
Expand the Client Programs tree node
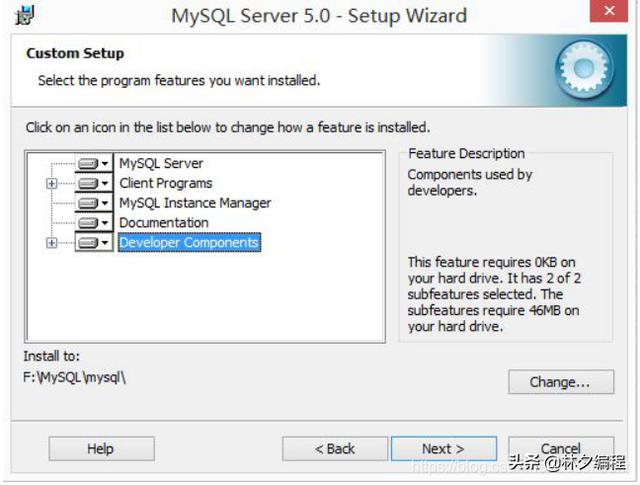tap(51, 184)
